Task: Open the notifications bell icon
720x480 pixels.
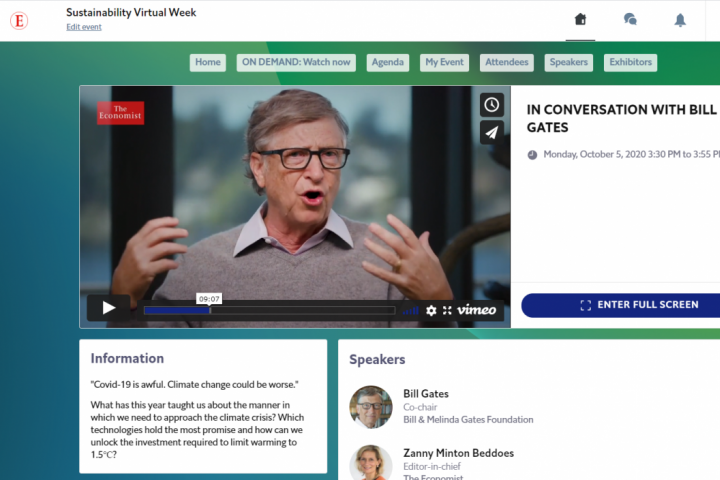Action: pos(680,20)
